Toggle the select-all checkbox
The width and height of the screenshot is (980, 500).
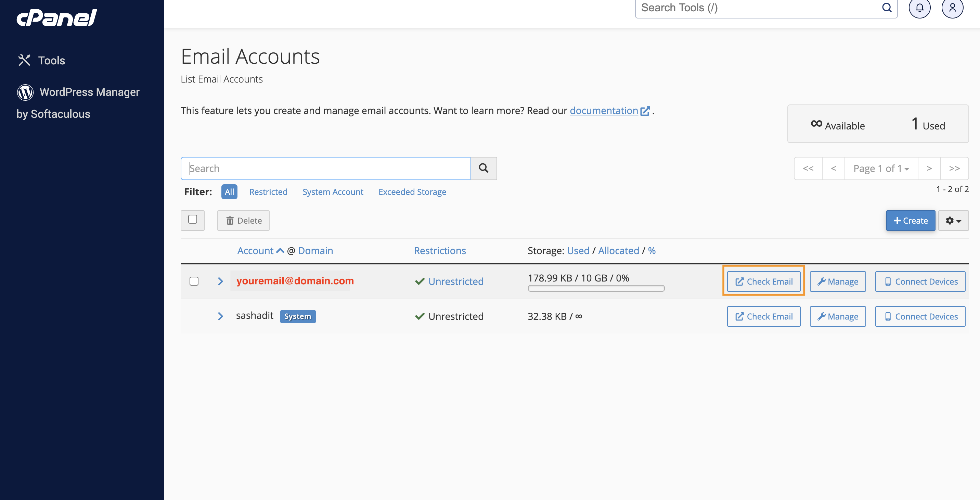point(193,220)
